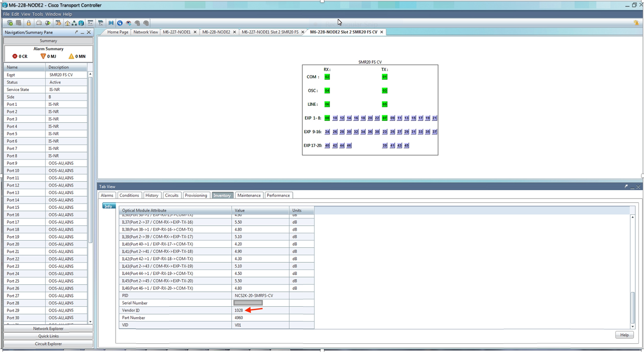
Task: Select COM RX port 02
Action: [327, 77]
